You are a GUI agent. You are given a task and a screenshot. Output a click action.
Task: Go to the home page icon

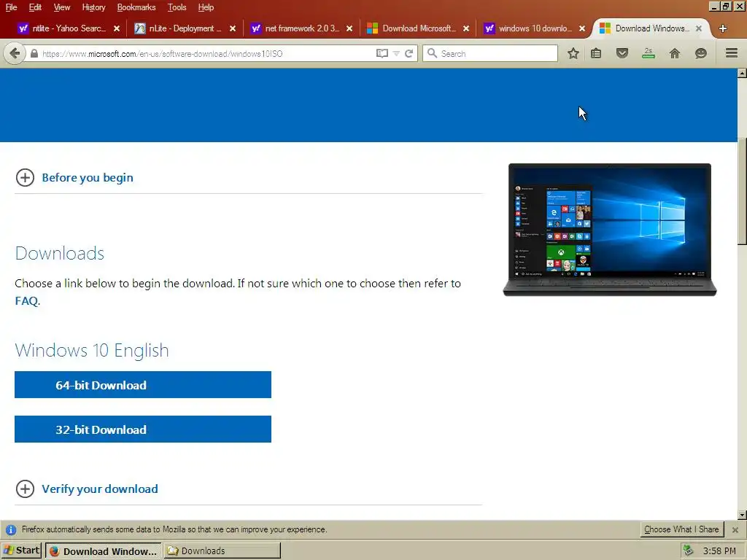click(x=675, y=53)
